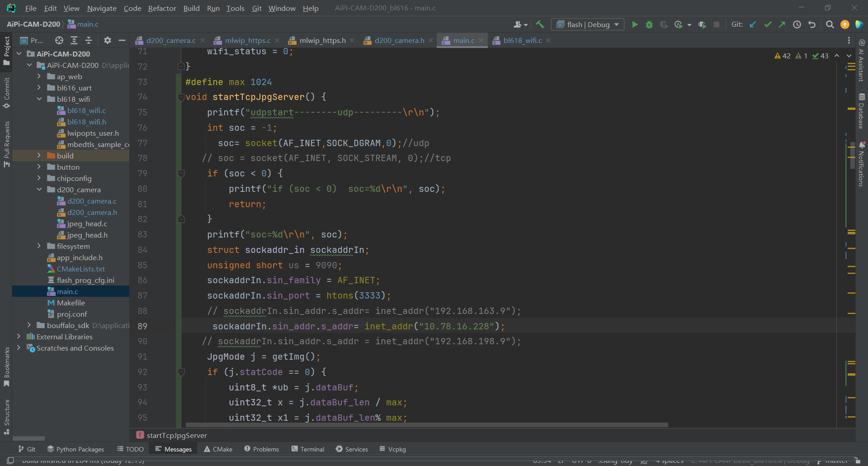Open Structure tool window
Screen dimensions: 868x466
(6, 417)
